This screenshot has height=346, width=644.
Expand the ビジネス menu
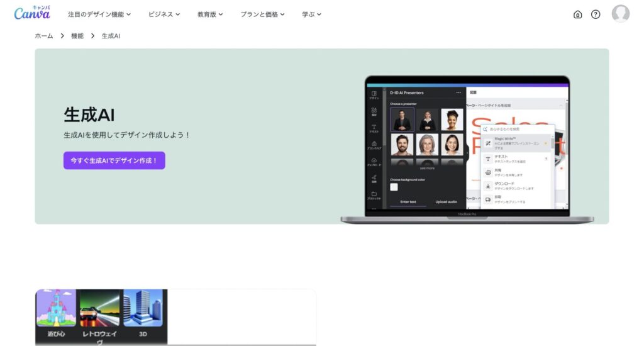[x=164, y=14]
